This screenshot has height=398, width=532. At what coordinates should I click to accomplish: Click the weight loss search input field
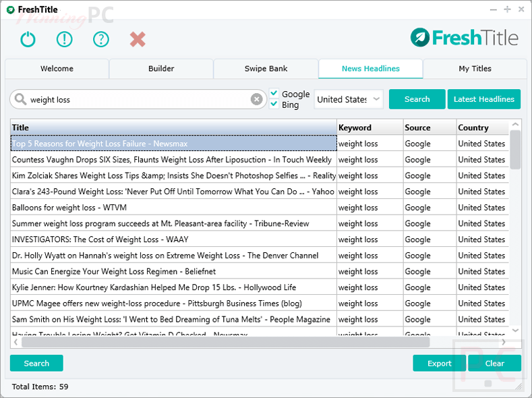(138, 99)
